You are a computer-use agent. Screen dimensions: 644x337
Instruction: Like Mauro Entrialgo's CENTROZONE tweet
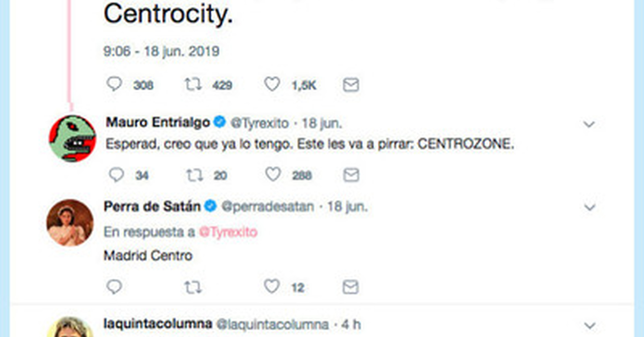tap(273, 175)
